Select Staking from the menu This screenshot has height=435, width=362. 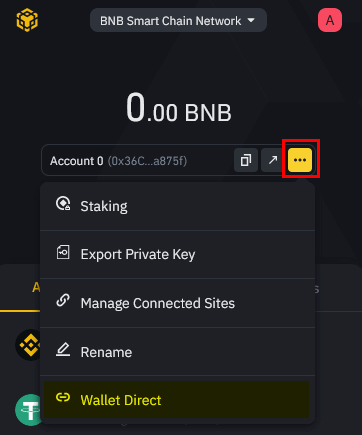pos(178,206)
